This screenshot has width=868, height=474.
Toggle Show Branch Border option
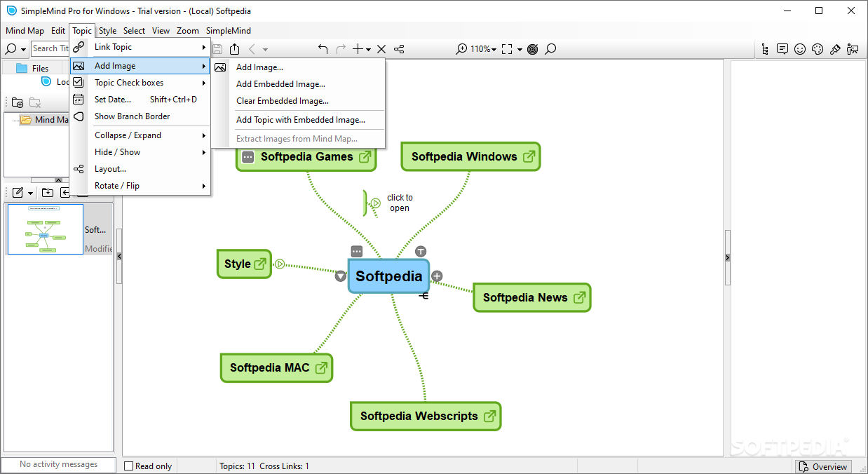140,116
